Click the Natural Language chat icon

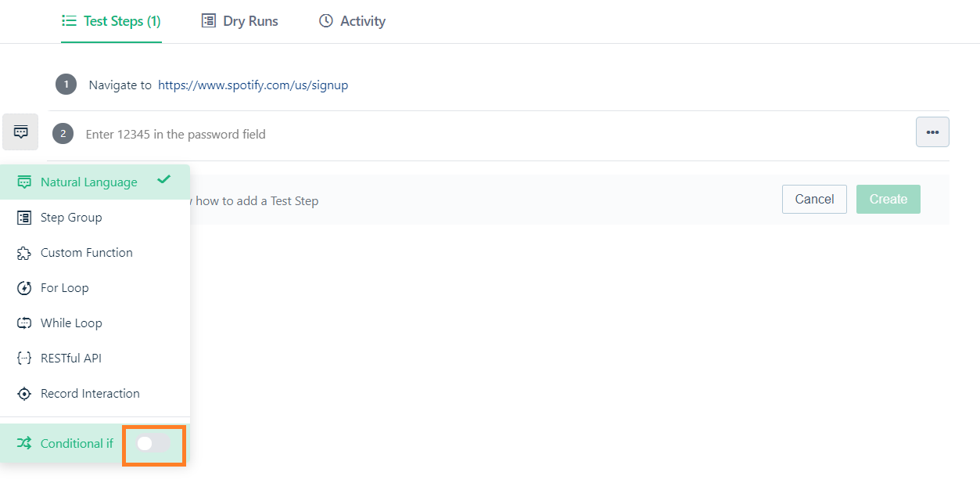24,182
